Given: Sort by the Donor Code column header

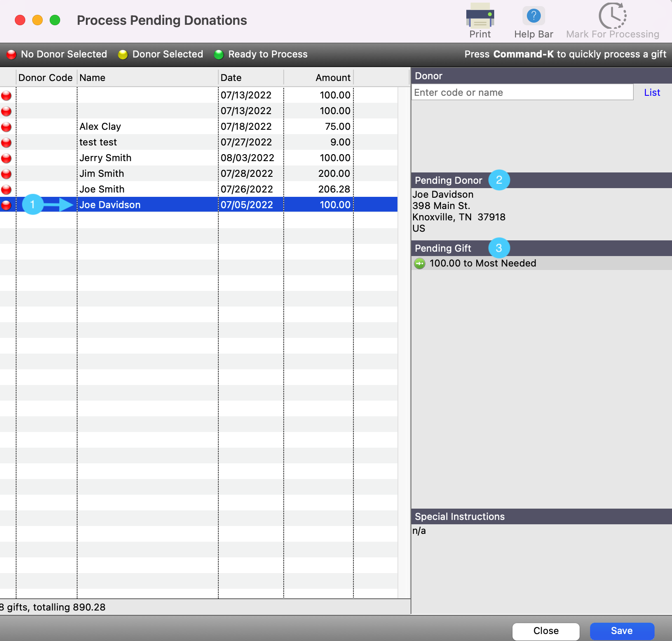Looking at the screenshot, I should pos(46,78).
